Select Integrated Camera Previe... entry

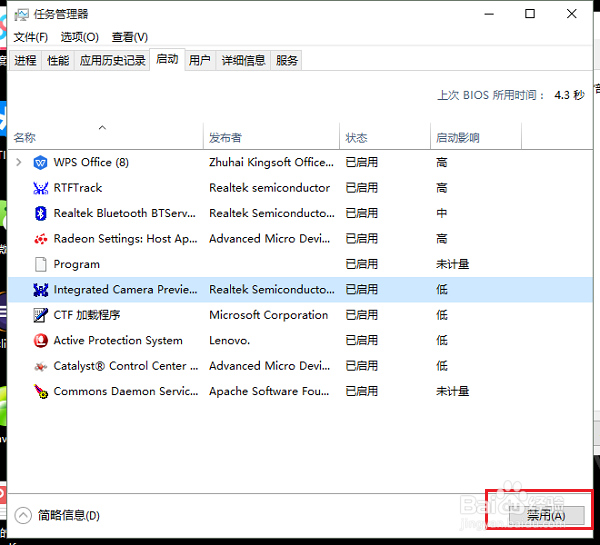coord(126,290)
